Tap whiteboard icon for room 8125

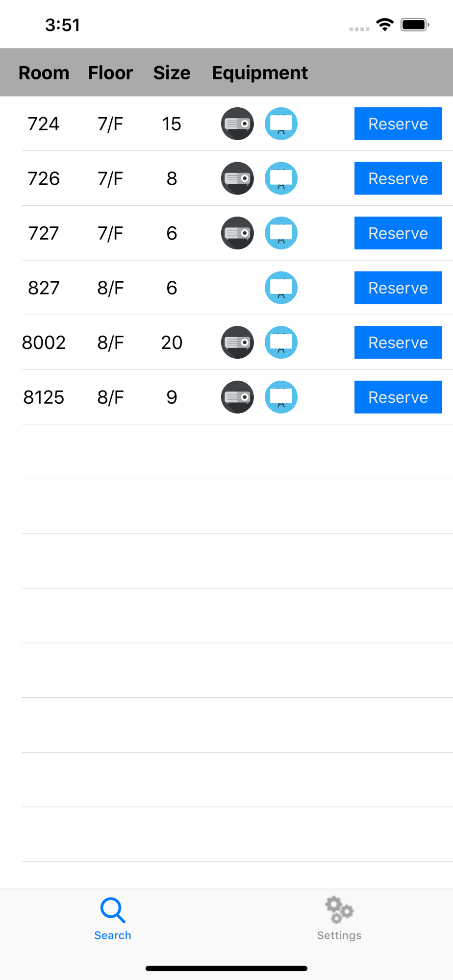point(281,397)
